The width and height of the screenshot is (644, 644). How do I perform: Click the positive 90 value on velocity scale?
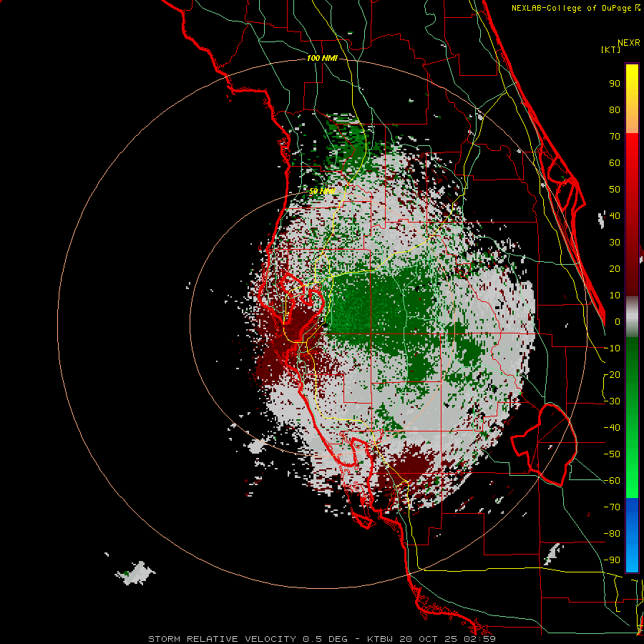[x=615, y=84]
